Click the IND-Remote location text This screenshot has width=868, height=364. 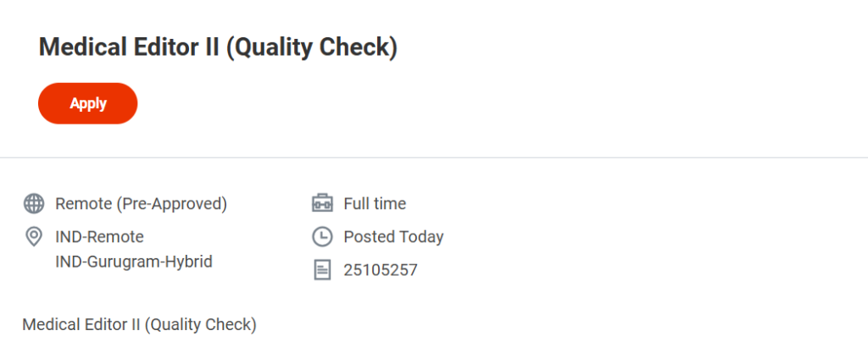point(99,237)
